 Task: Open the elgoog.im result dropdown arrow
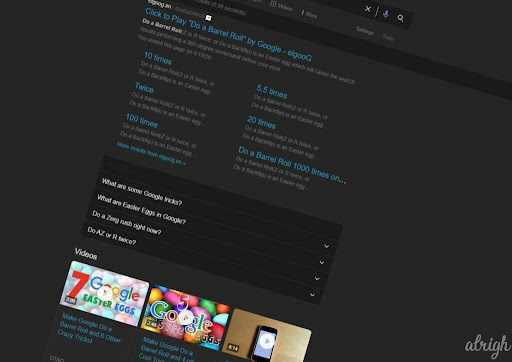point(208,18)
